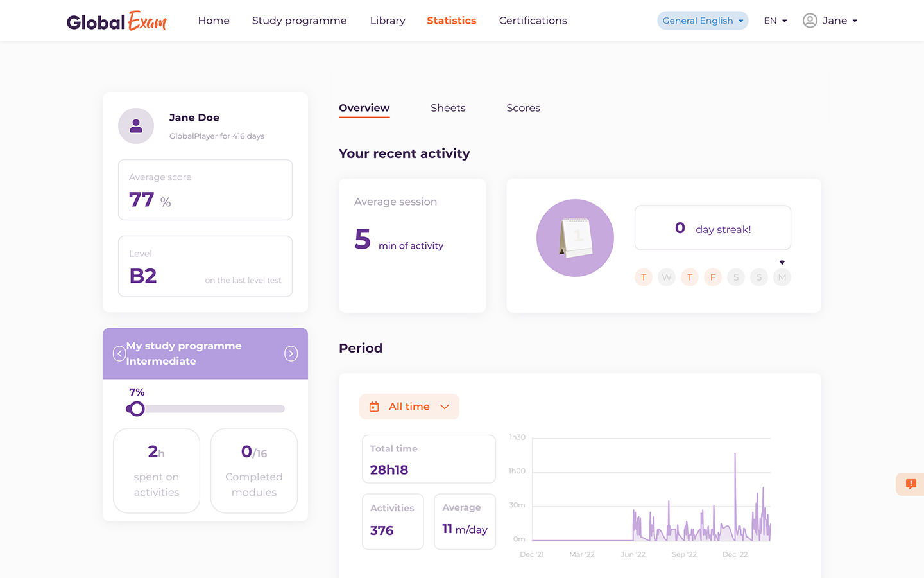
Task: Click the orange feedback alert icon
Action: (911, 484)
